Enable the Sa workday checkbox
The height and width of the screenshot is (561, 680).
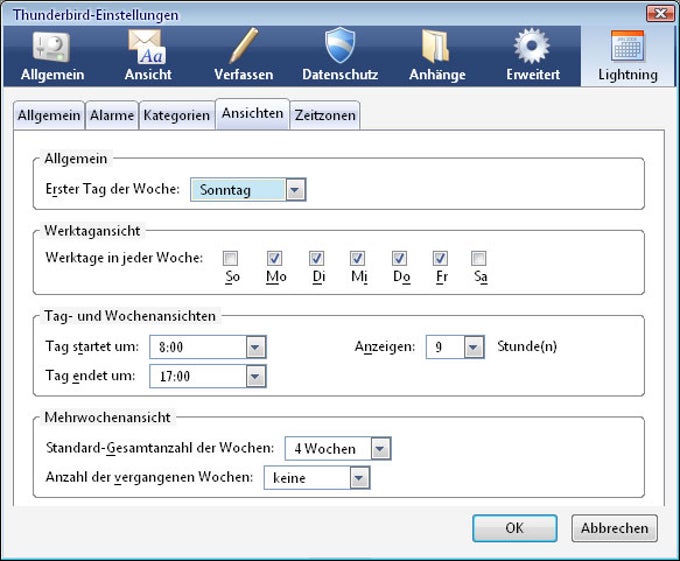point(479,258)
